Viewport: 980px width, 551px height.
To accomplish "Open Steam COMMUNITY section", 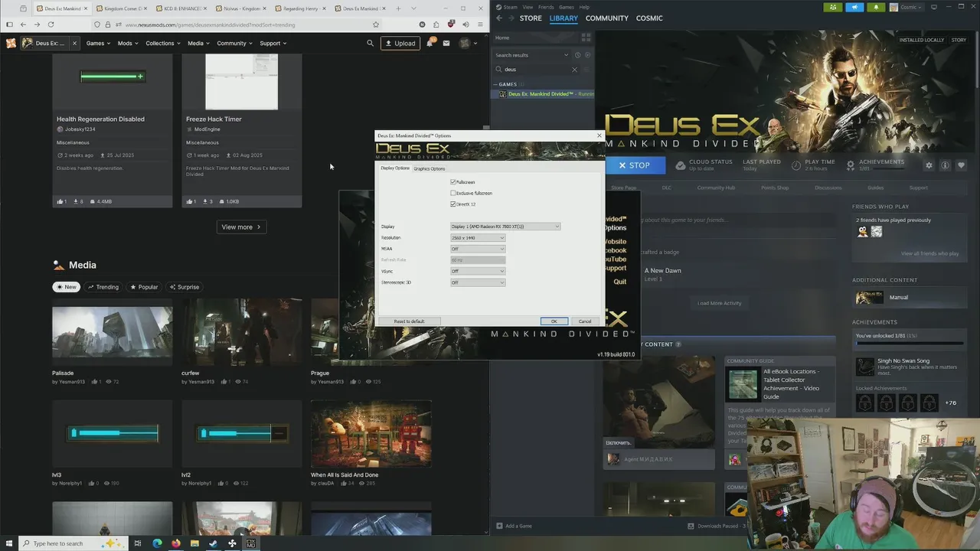I will click(607, 18).
